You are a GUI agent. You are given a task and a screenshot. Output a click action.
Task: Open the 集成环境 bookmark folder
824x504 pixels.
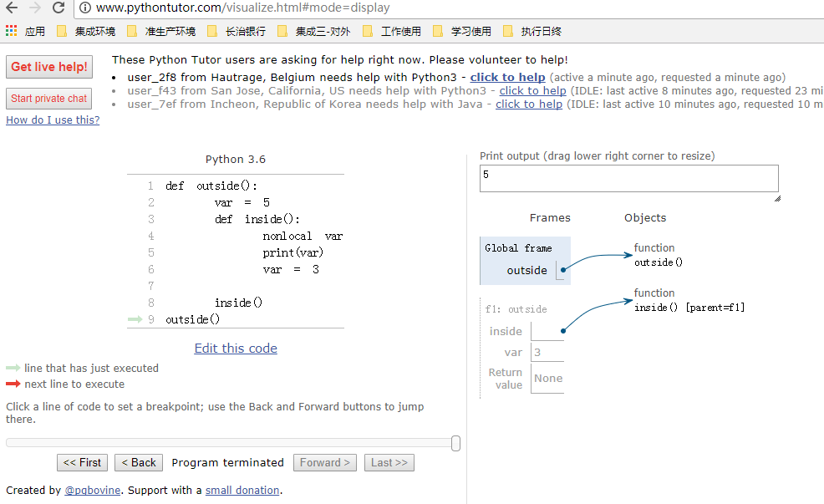85,32
